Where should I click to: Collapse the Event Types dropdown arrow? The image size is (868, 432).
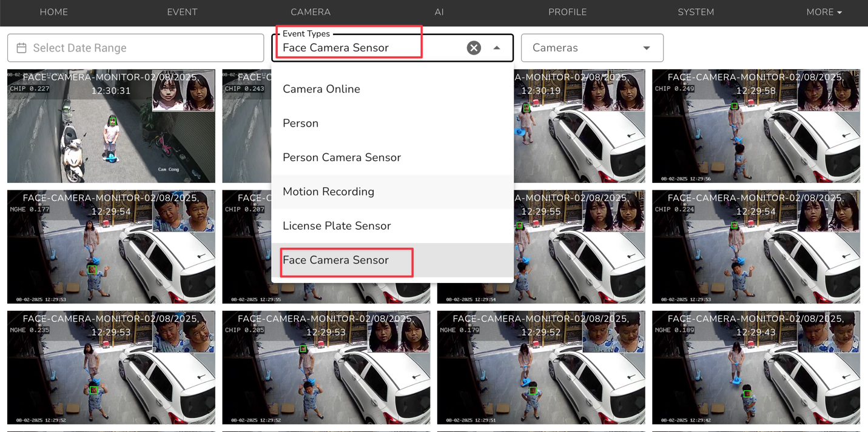pos(497,48)
